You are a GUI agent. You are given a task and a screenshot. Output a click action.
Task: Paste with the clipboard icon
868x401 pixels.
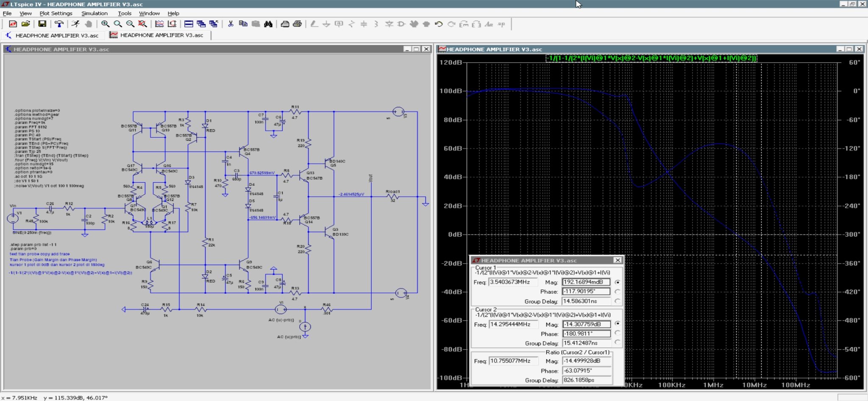click(256, 24)
